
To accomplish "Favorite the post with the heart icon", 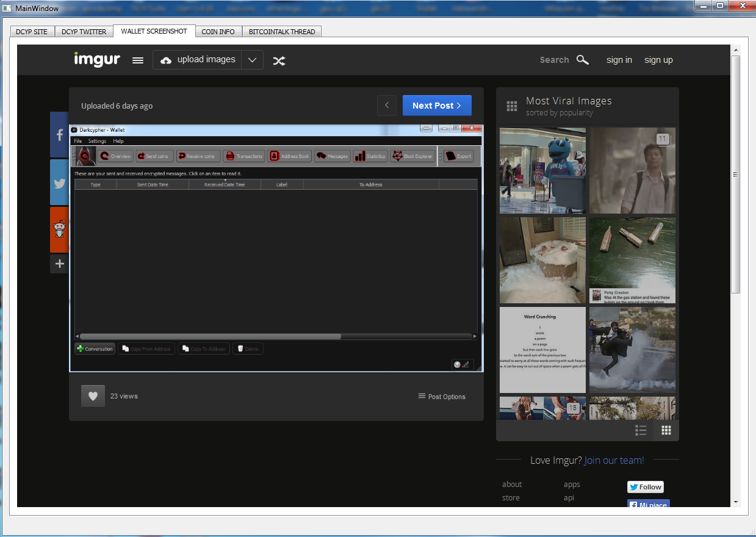I will (93, 396).
